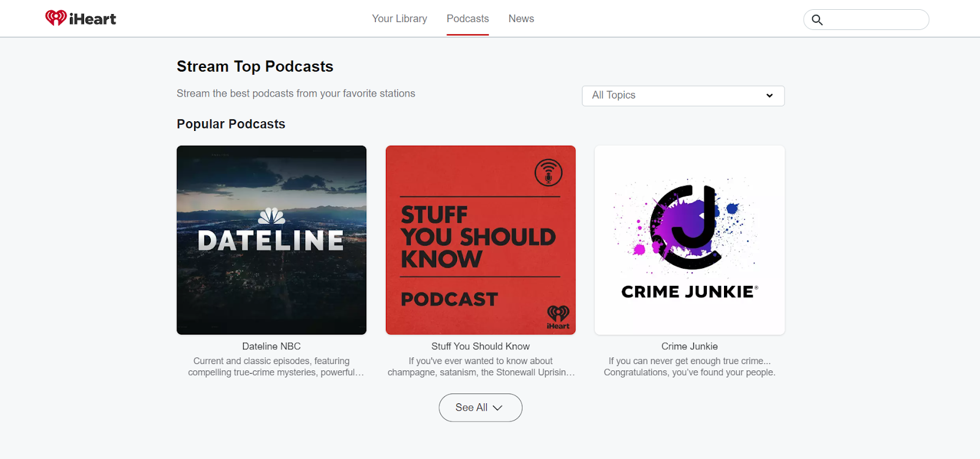
Task: Click the iHeart logo
Action: tap(81, 18)
